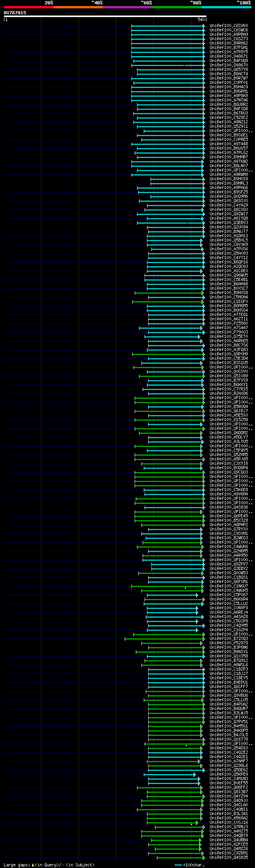The height and width of the screenshot is (868, 255).
Task: Click the red ~20% identity legend segment
Action: pos(29,7)
